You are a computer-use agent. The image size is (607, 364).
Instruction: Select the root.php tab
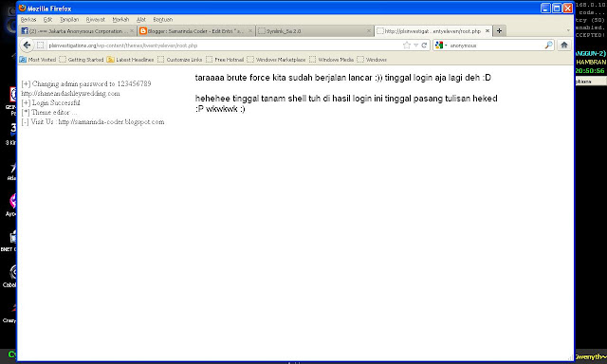[x=433, y=31]
